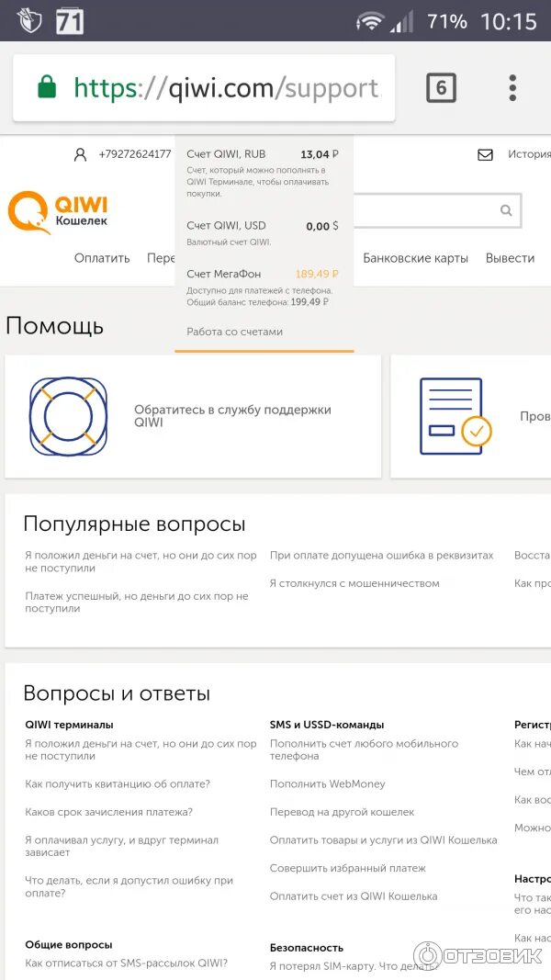Open Платеж успешный, но деньги не поступили
Viewport: 551px width, 980px height.
coord(137,602)
